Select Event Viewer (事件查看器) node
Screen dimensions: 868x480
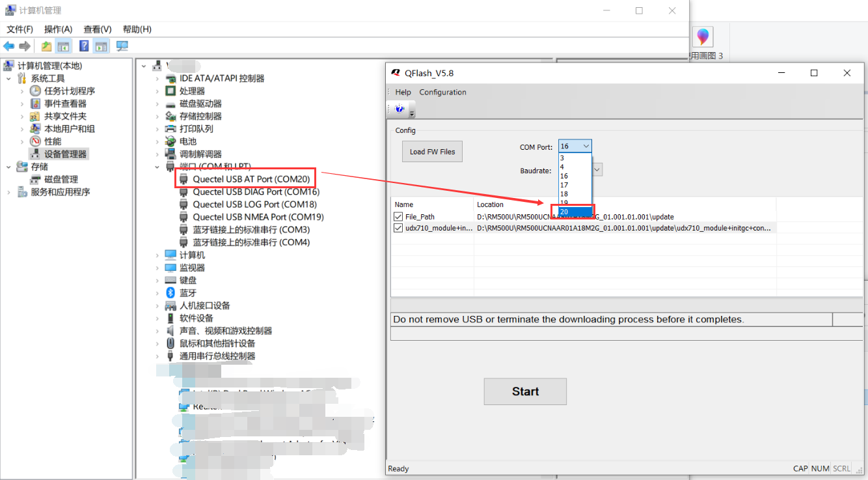click(65, 104)
